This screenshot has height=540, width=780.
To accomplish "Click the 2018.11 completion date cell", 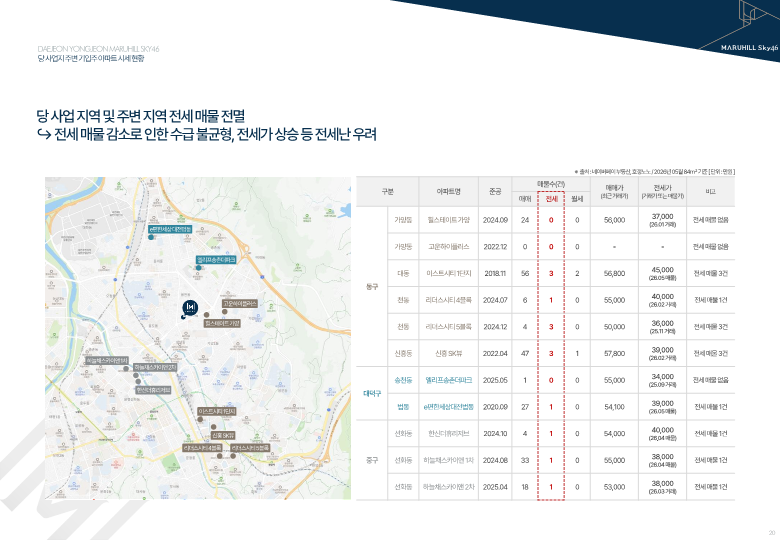I will click(495, 273).
